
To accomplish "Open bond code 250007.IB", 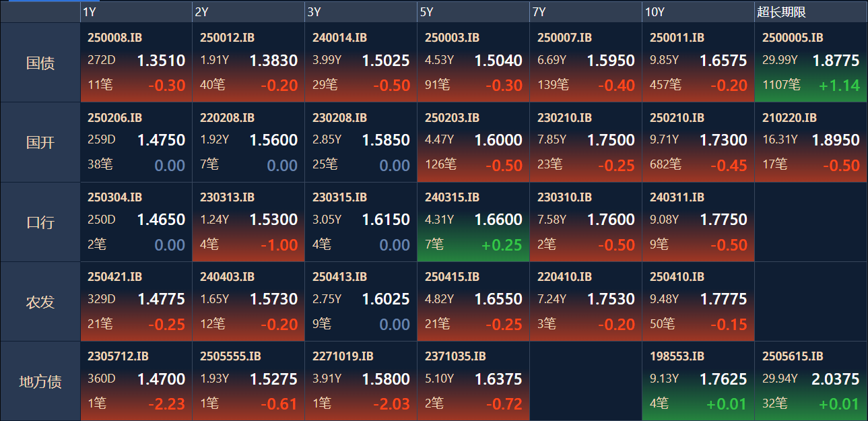I will pos(564,38).
